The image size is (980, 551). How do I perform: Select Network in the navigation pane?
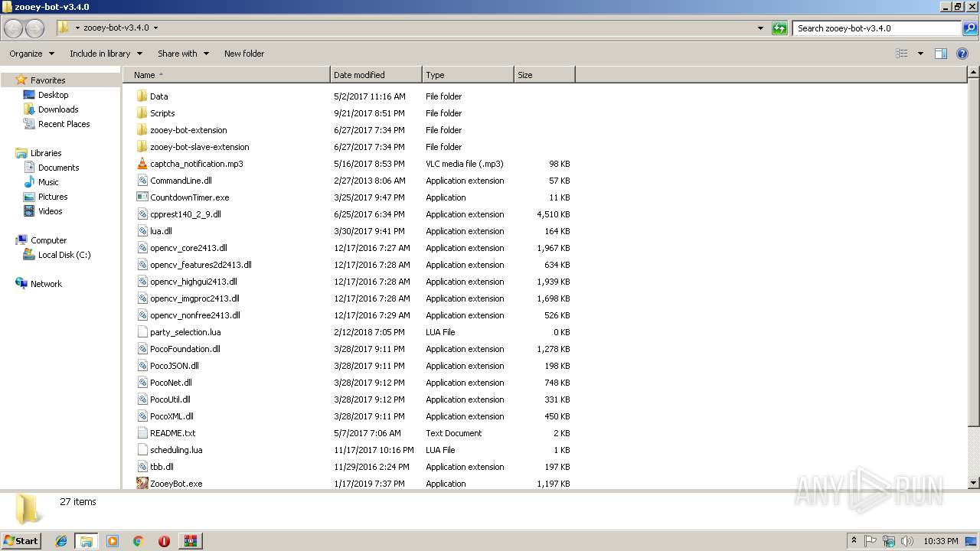coord(38,284)
